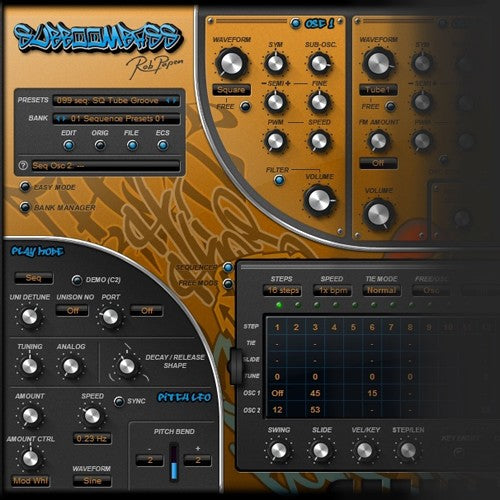Toggle the OSC 1 power LED
This screenshot has width=500, height=500.
coord(295,23)
